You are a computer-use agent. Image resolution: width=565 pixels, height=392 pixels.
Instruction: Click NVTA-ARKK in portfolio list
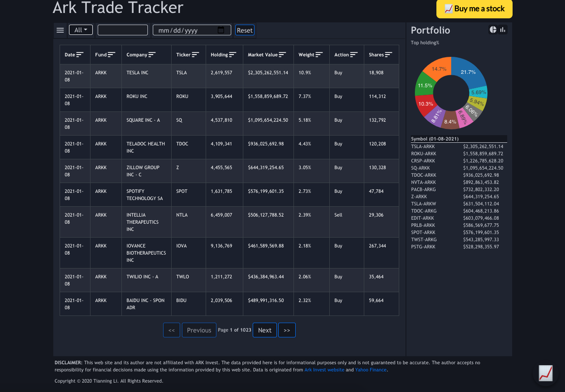[423, 182]
